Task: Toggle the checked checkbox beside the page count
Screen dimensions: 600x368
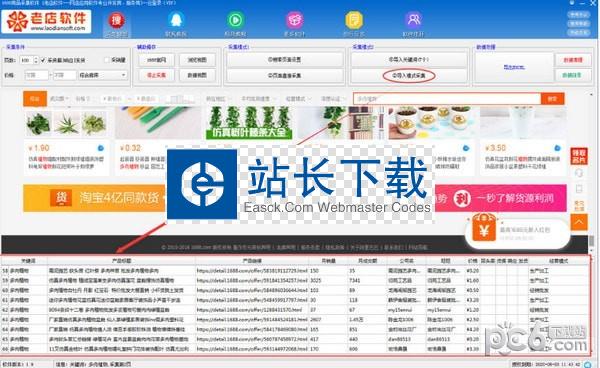Action: tap(43, 60)
